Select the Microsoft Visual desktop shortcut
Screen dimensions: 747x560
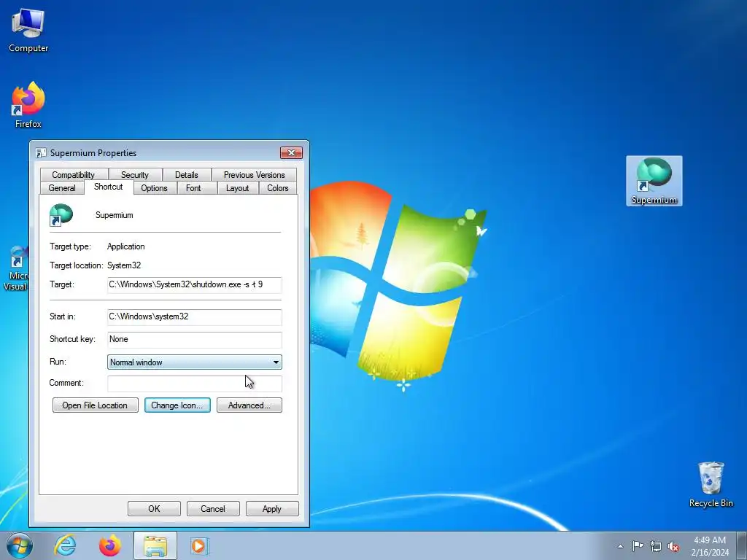[x=16, y=268]
